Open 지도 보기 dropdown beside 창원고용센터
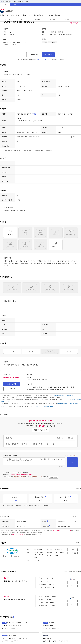This screenshot has height=644, width=81. (75, 521)
